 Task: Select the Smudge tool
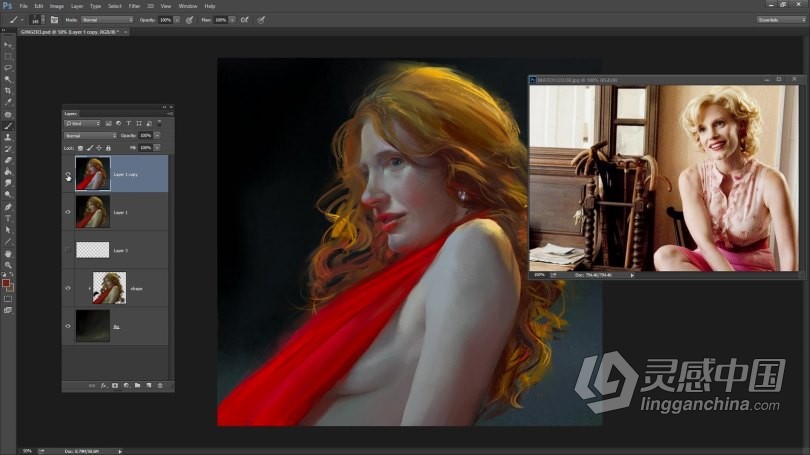(8, 183)
